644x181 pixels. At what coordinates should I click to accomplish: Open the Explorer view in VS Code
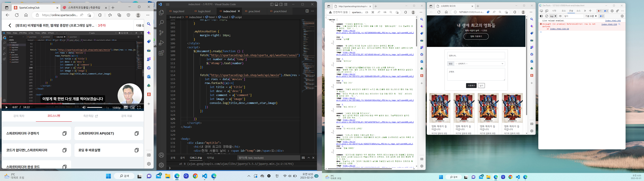click(x=161, y=12)
